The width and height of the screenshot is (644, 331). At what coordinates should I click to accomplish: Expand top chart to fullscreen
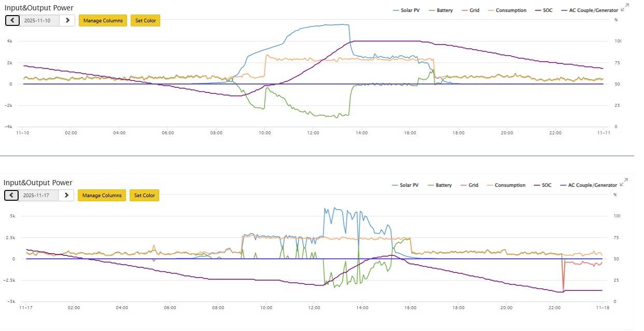(625, 7)
